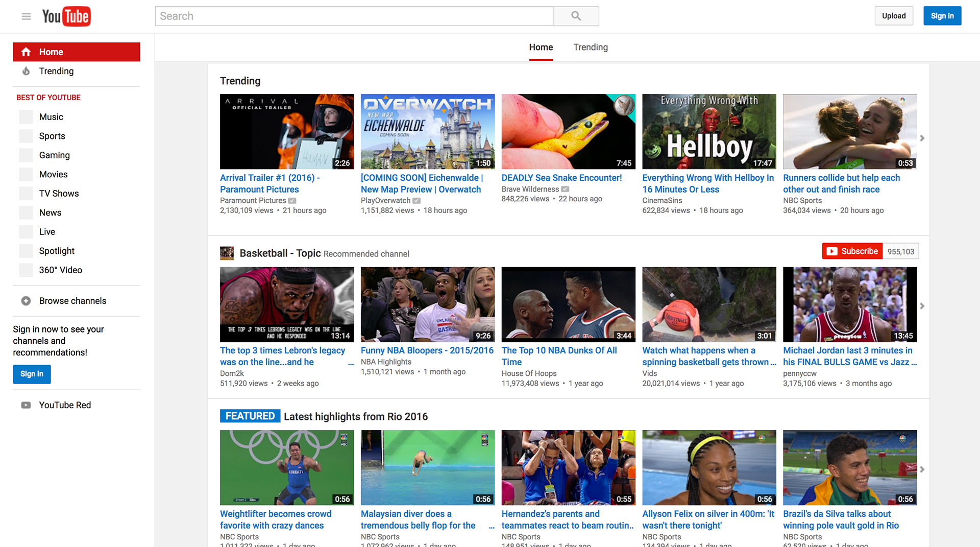Screen dimensions: 980x547
Task: Click the Basketball - Topic heading
Action: [280, 253]
